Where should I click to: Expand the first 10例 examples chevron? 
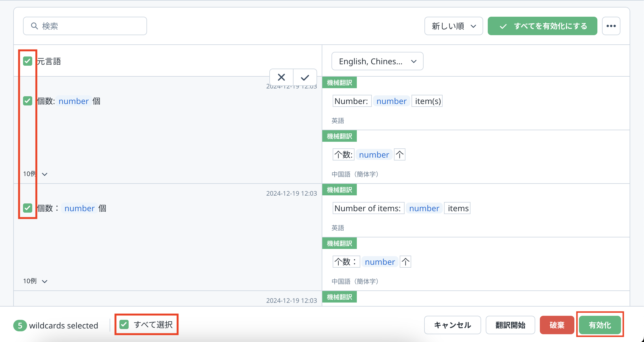[x=44, y=174]
